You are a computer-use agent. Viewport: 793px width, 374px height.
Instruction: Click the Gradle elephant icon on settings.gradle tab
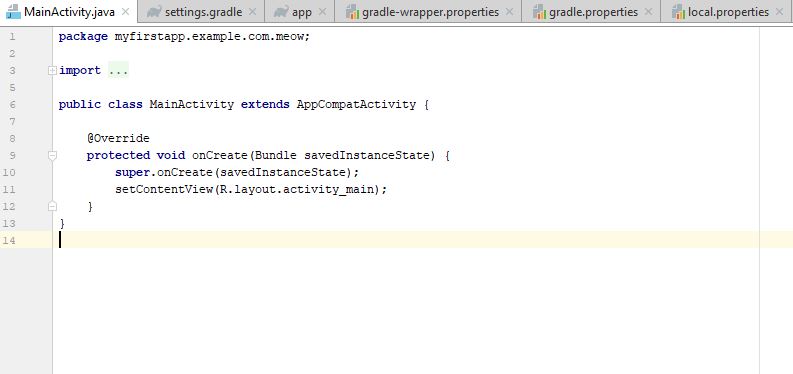pyautogui.click(x=154, y=12)
